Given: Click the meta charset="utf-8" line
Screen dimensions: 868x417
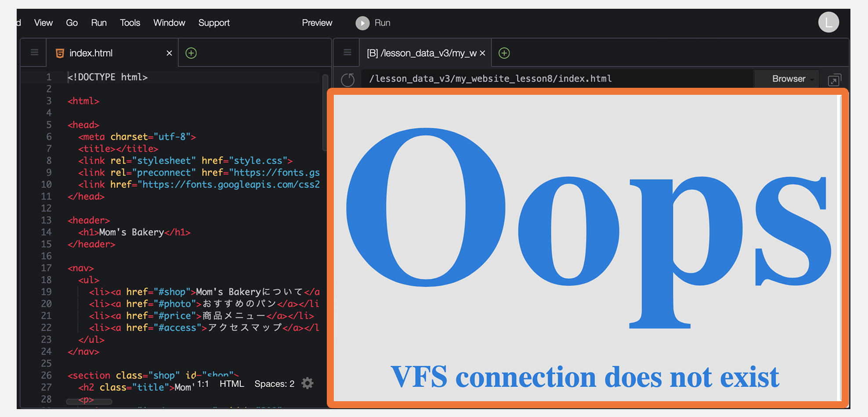Looking at the screenshot, I should click(x=137, y=137).
